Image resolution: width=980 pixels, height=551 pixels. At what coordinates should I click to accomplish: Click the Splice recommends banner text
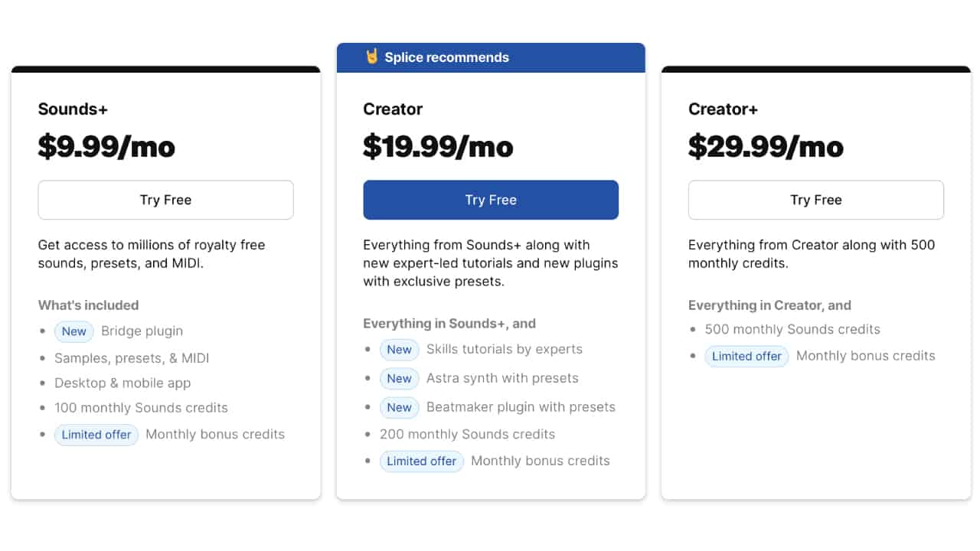click(446, 57)
